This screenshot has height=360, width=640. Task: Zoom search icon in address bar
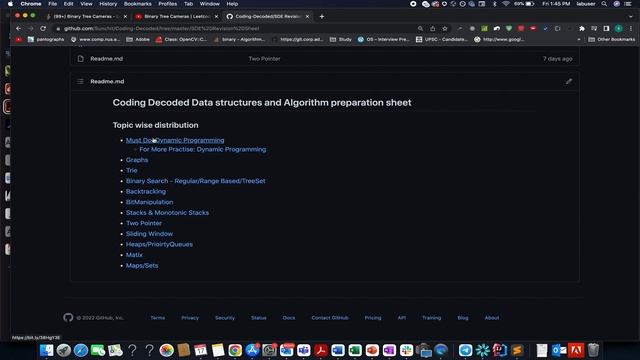tap(420, 28)
